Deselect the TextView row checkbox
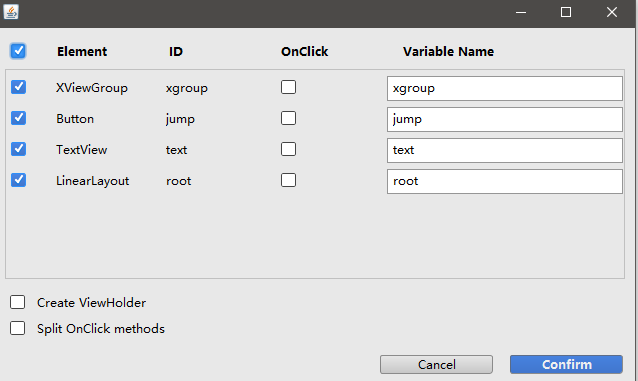Viewport: 638px width, 381px height. tap(18, 149)
